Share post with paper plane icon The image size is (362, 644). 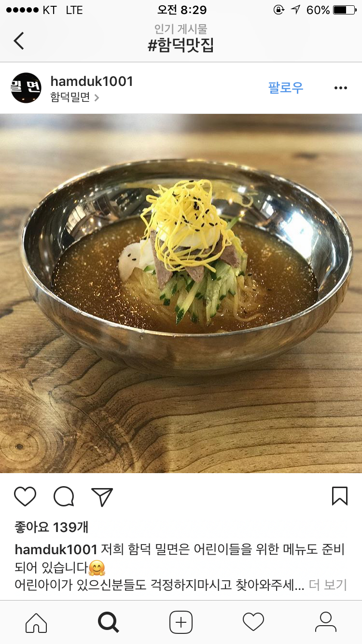point(102,496)
